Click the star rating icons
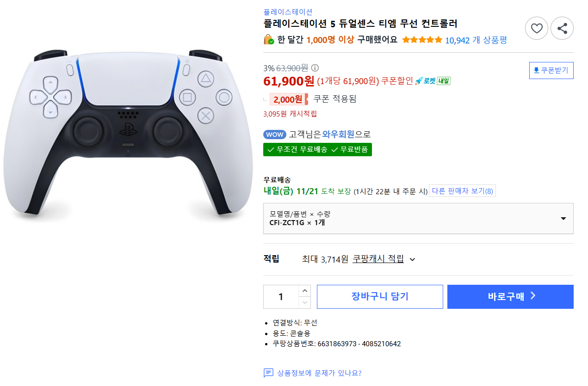588x386 pixels. [x=421, y=40]
